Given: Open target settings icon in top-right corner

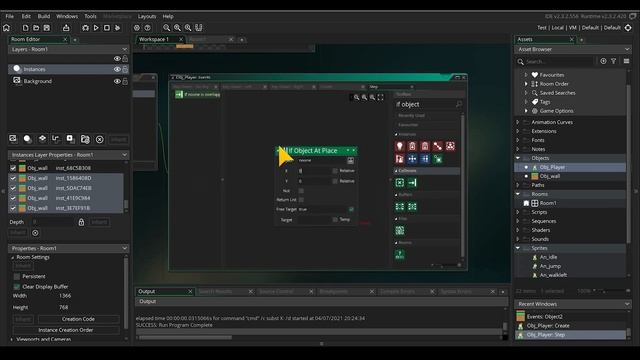Looking at the screenshot, I should pyautogui.click(x=628, y=28).
